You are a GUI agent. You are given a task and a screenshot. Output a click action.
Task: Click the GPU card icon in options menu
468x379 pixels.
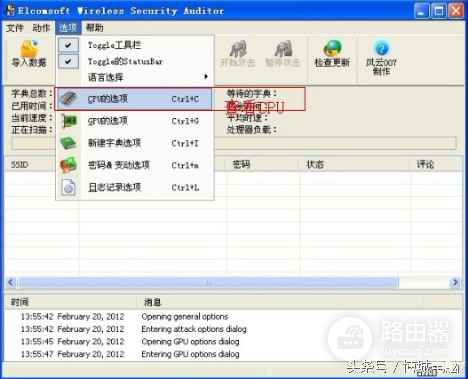click(69, 121)
